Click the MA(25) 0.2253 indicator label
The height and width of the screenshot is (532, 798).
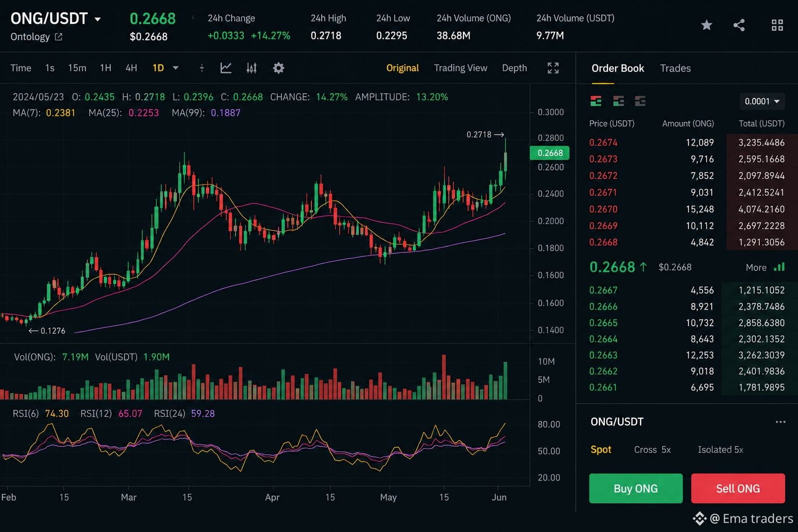[124, 113]
